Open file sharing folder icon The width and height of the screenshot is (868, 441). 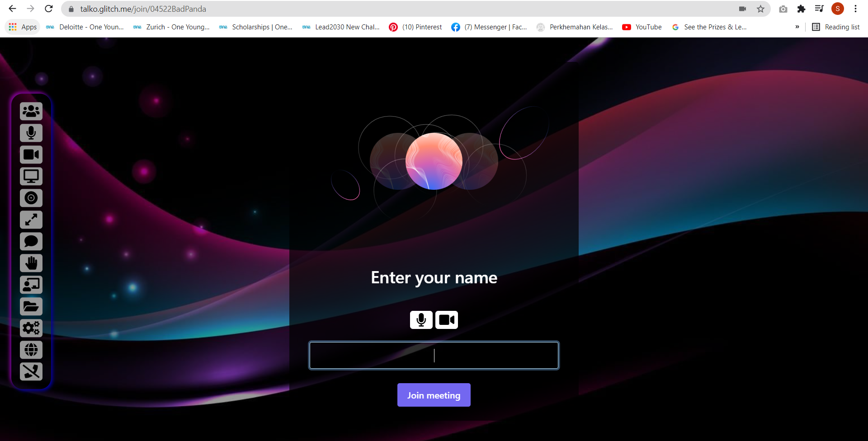[31, 306]
